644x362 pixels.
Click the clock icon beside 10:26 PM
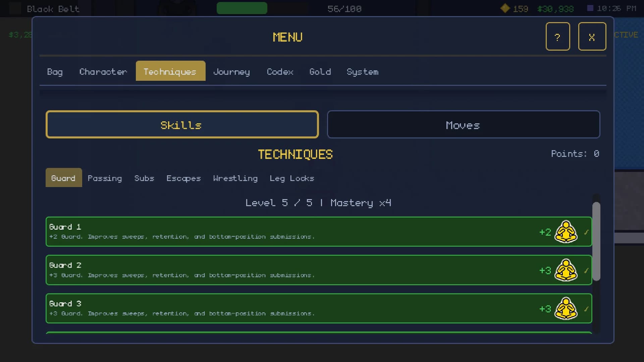point(590,8)
